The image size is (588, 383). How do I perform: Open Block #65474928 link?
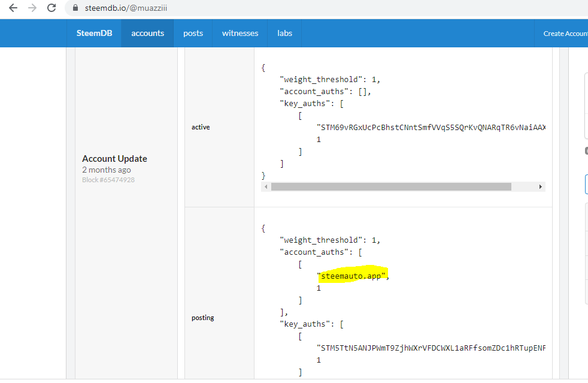pos(108,179)
